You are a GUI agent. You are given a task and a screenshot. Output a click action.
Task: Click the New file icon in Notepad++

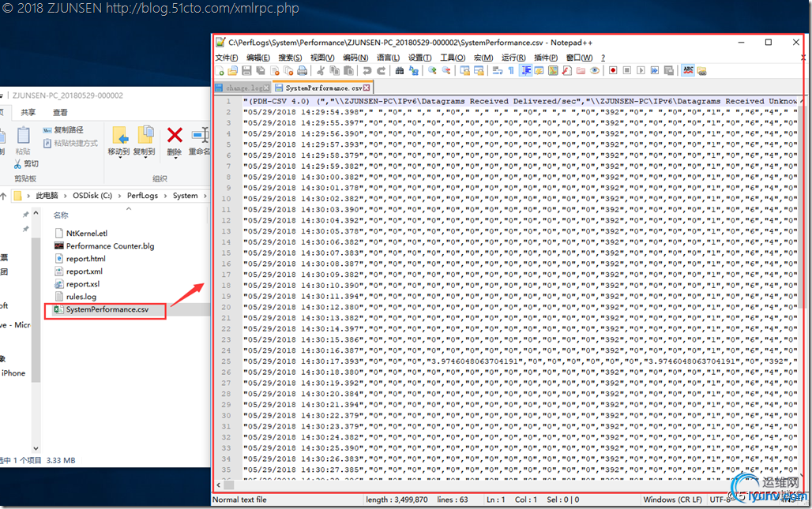220,71
